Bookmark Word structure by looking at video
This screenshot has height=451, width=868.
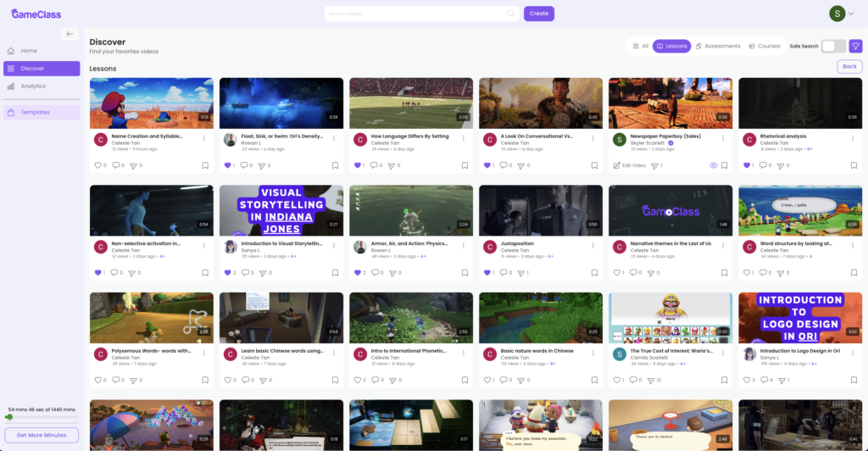point(854,273)
